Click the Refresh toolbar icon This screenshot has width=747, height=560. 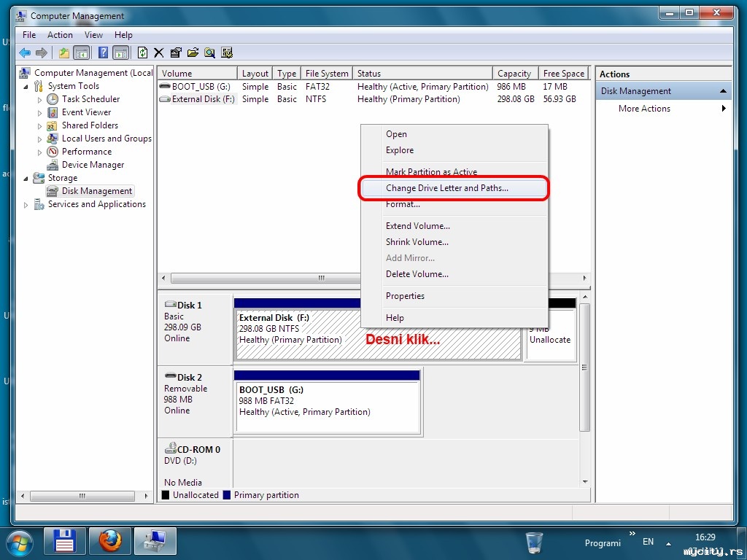(142, 52)
